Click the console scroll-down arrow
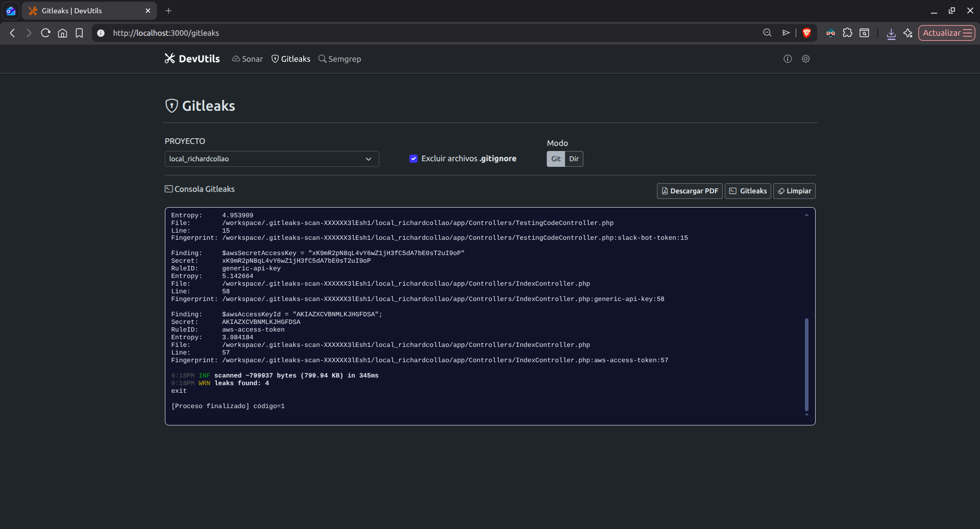Viewport: 980px width, 529px height. pos(806,415)
